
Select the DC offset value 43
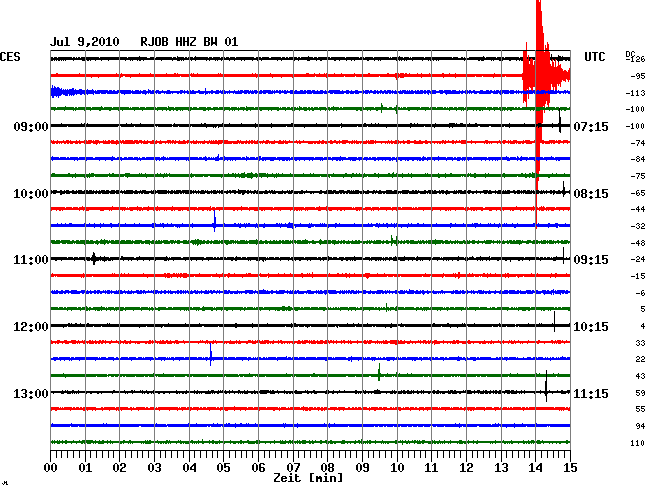click(x=640, y=376)
